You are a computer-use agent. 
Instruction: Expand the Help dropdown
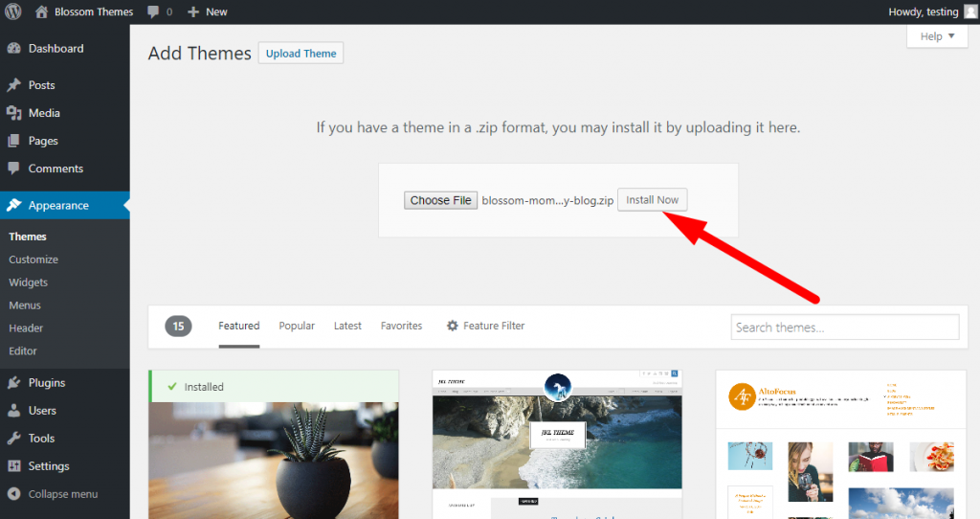(937, 36)
